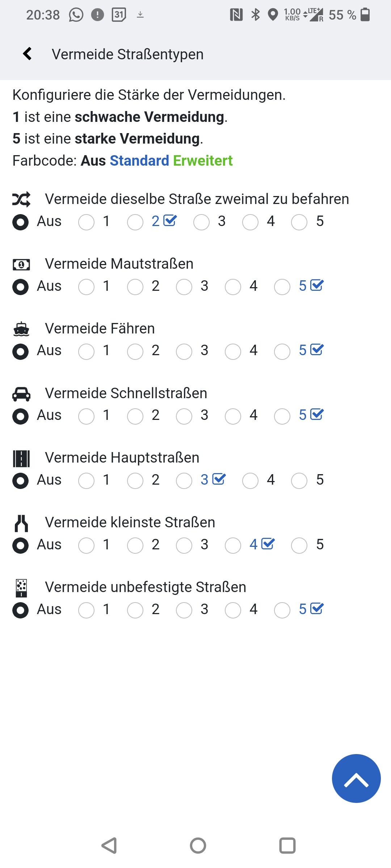Select Aus for unbefestigte Straßen
Image resolution: width=391 pixels, height=868 pixels.
point(21,610)
